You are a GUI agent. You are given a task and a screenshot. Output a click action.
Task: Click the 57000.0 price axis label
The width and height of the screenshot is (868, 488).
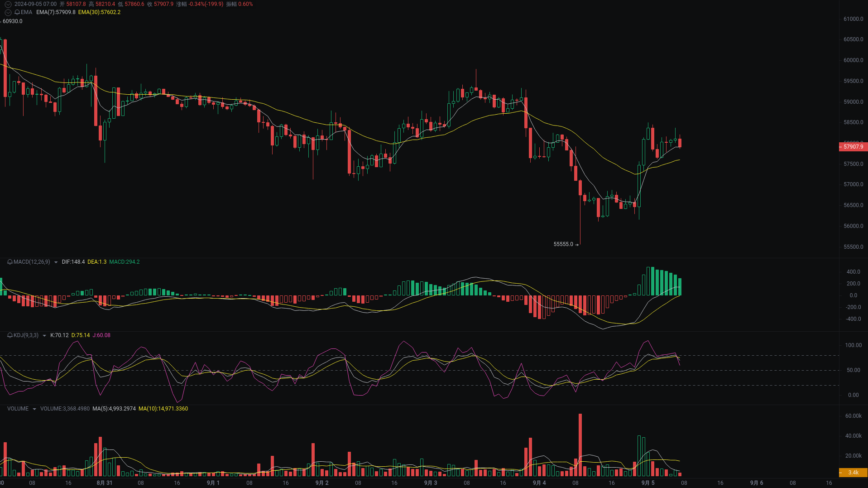pyautogui.click(x=854, y=184)
